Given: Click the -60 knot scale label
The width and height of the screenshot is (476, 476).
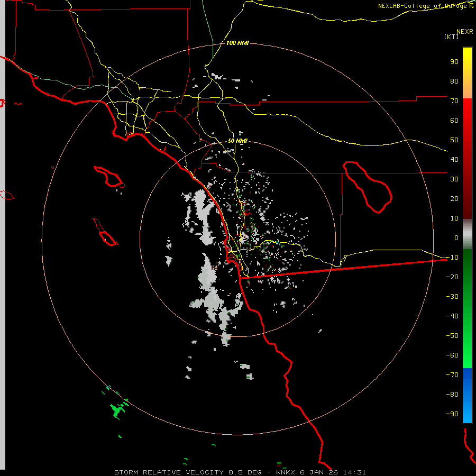Looking at the screenshot, I should pos(452,355).
